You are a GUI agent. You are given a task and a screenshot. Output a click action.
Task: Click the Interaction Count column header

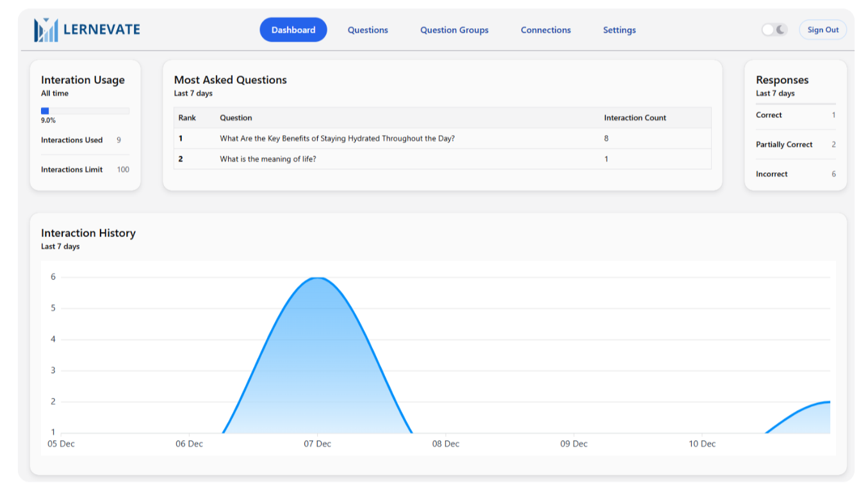pyautogui.click(x=635, y=118)
